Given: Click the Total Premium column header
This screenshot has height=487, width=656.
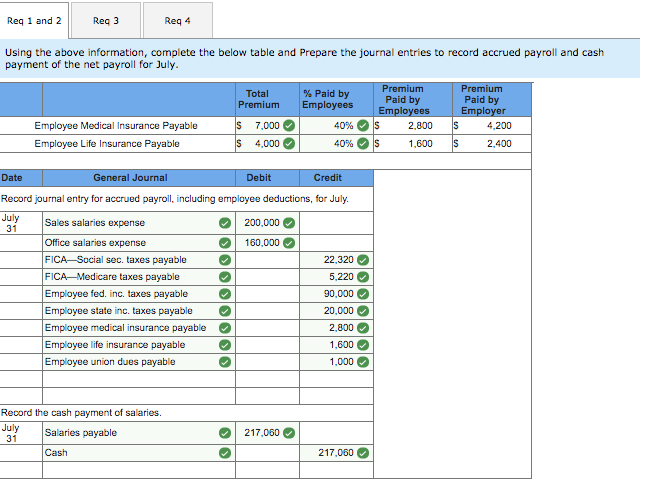Looking at the screenshot, I should click(x=267, y=100).
